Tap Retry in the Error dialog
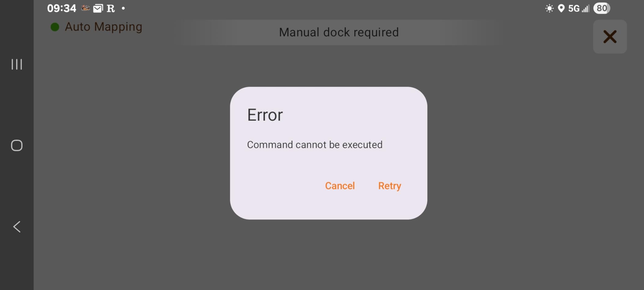Image resolution: width=644 pixels, height=290 pixels. [x=390, y=186]
